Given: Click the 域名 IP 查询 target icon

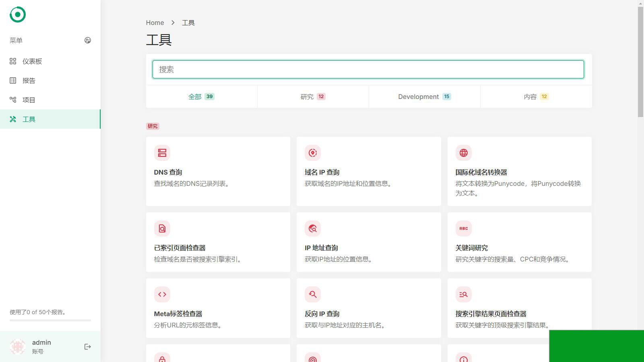Looking at the screenshot, I should pos(313,153).
